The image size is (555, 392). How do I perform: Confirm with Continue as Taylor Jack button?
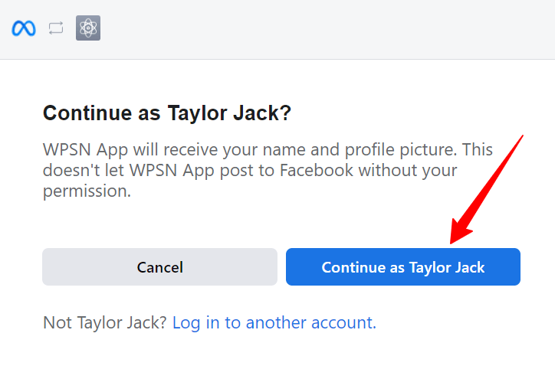(403, 267)
